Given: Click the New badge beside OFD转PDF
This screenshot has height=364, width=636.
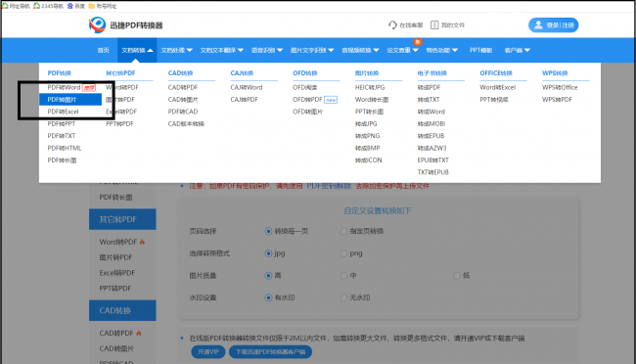Looking at the screenshot, I should (331, 100).
